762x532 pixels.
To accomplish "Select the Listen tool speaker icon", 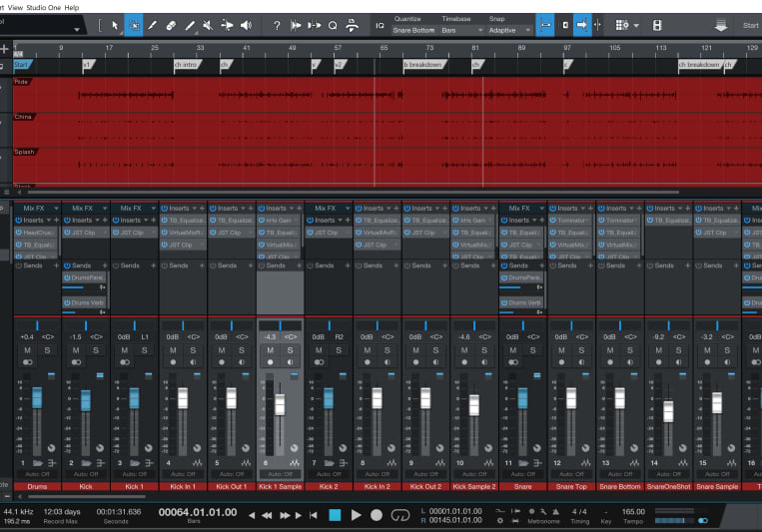I will [246, 25].
